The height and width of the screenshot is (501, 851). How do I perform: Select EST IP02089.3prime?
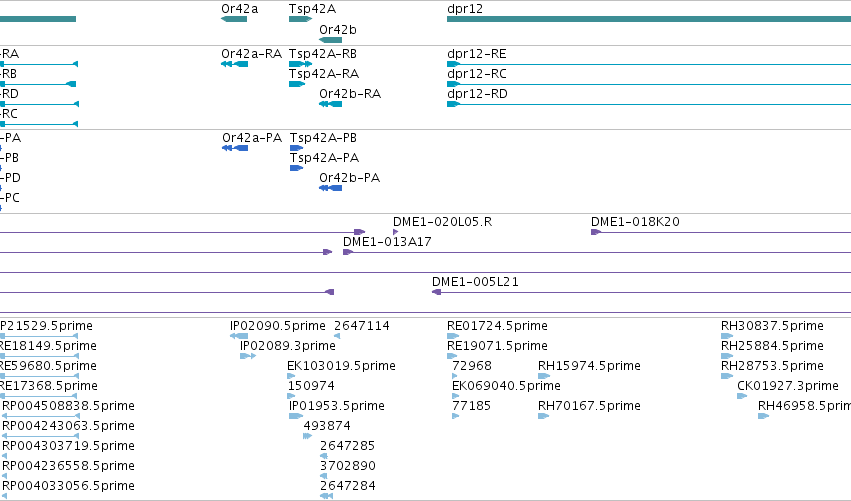248,356
